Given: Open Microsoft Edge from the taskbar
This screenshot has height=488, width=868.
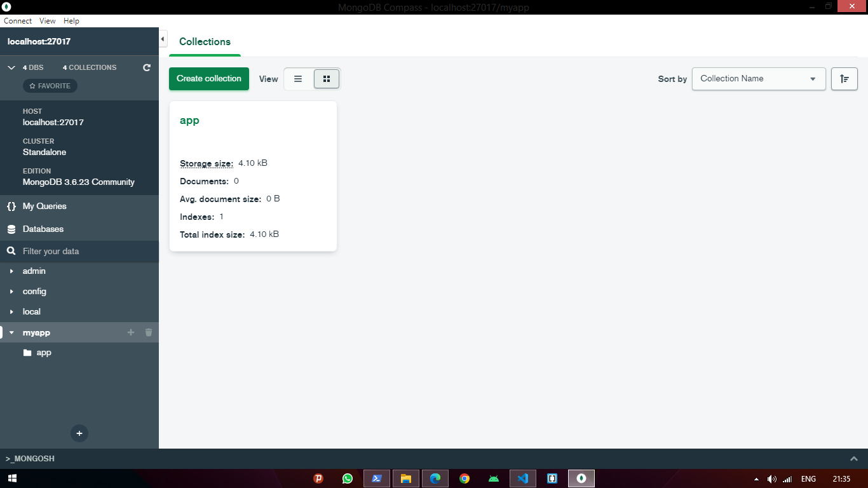Looking at the screenshot, I should pyautogui.click(x=435, y=478).
